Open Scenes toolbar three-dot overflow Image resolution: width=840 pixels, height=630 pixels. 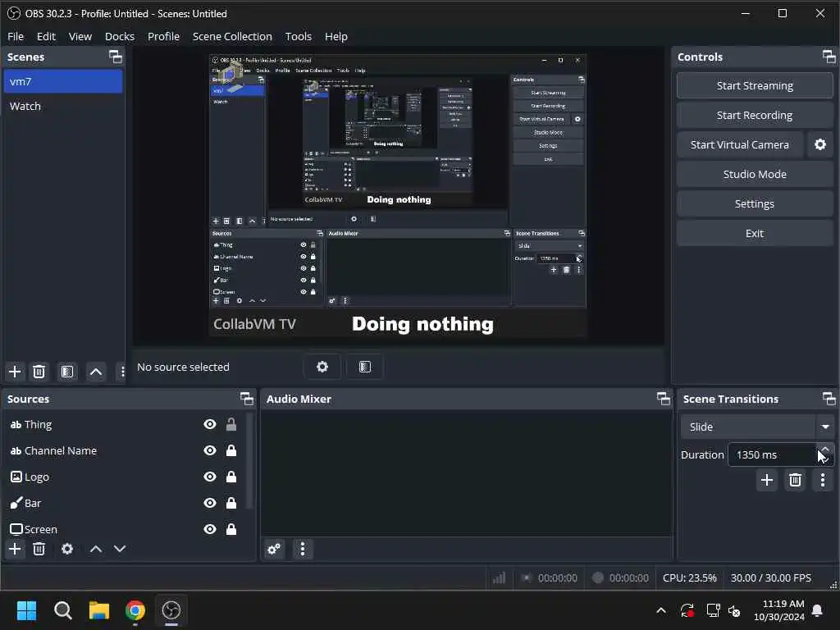click(x=122, y=372)
